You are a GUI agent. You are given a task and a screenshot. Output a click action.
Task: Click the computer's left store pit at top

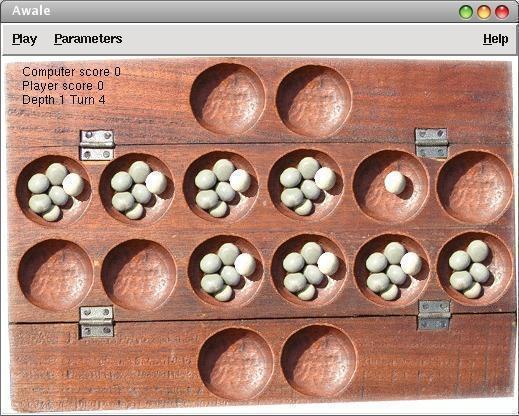point(228,99)
